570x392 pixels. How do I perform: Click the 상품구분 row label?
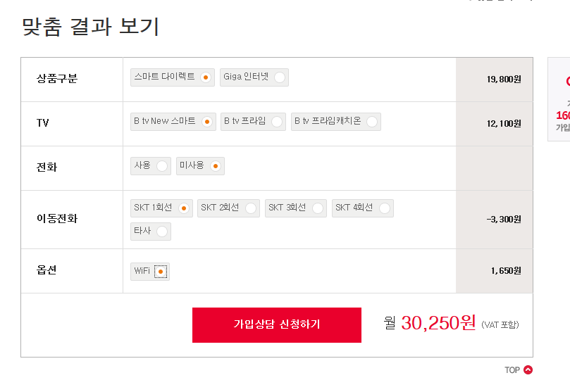click(57, 78)
